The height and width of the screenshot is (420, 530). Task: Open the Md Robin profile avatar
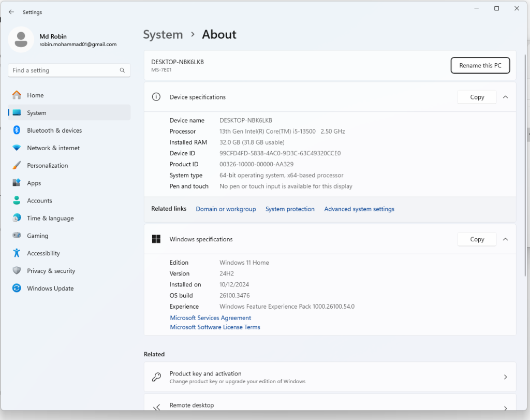point(21,39)
